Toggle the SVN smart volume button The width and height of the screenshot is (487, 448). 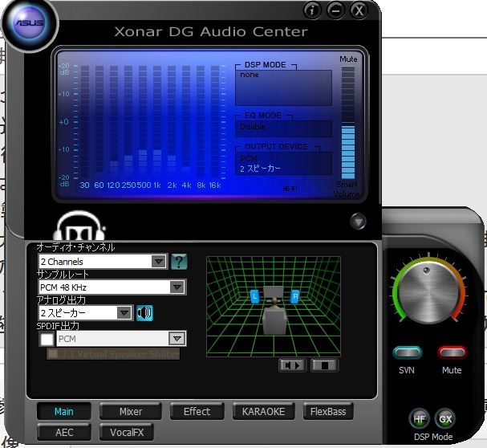point(408,352)
